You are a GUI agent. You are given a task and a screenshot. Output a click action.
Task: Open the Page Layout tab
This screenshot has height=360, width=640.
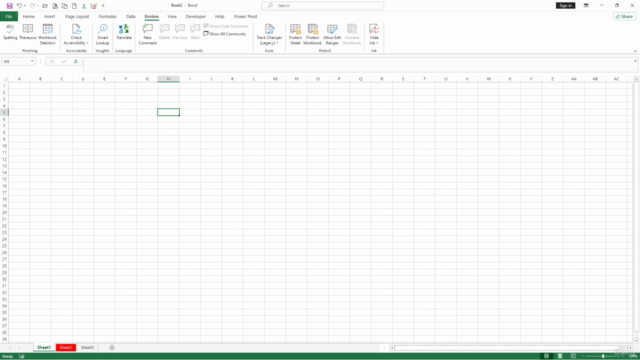77,17
